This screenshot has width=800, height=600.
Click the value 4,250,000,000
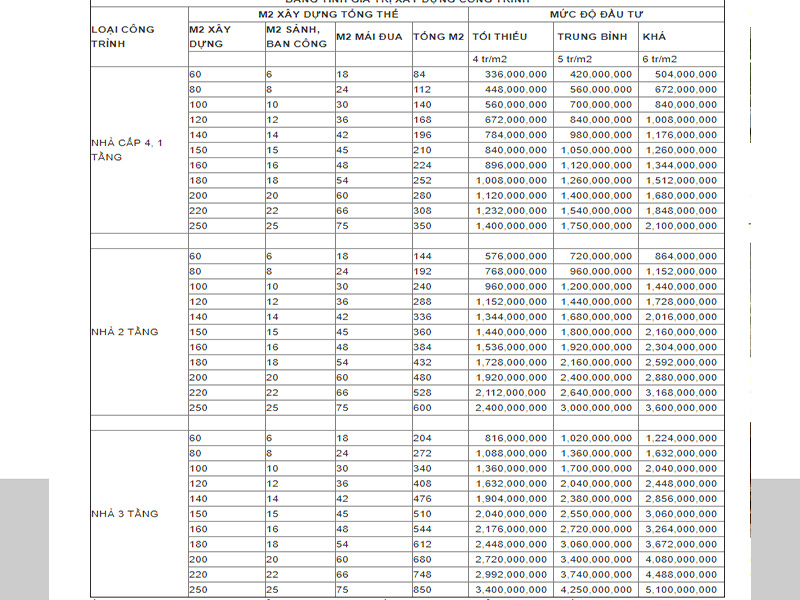click(596, 590)
